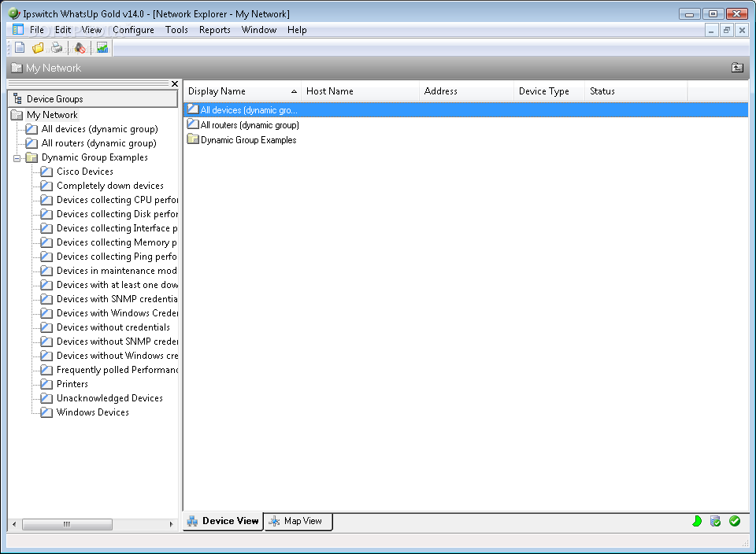Close the Device Groups side pane
The width and height of the screenshot is (756, 554).
[175, 84]
